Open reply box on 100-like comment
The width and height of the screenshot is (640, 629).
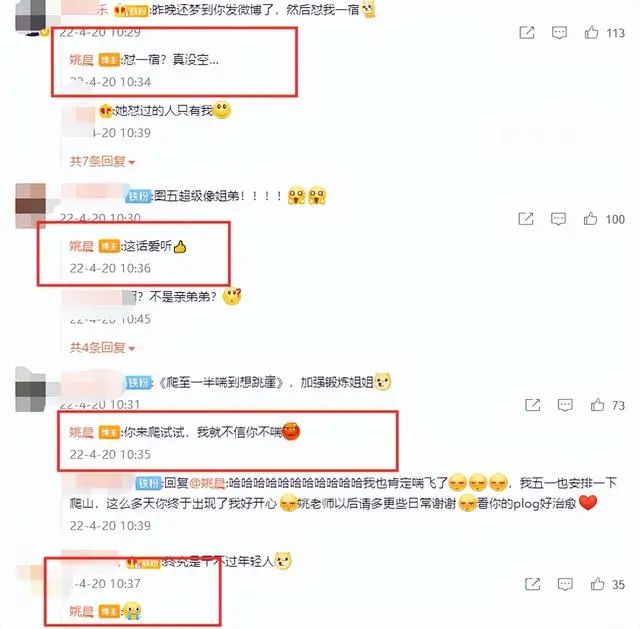pyautogui.click(x=558, y=219)
